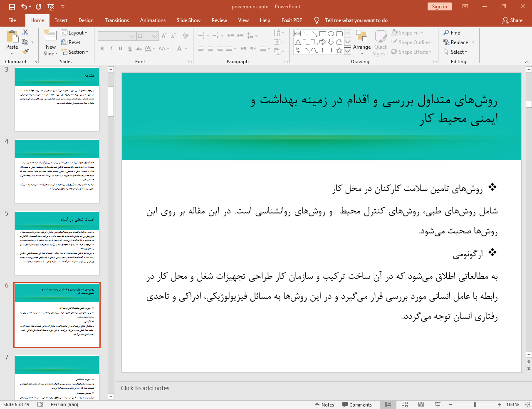The image size is (532, 409).
Task: Expand the shapes gallery more arrow
Action: pyautogui.click(x=347, y=51)
